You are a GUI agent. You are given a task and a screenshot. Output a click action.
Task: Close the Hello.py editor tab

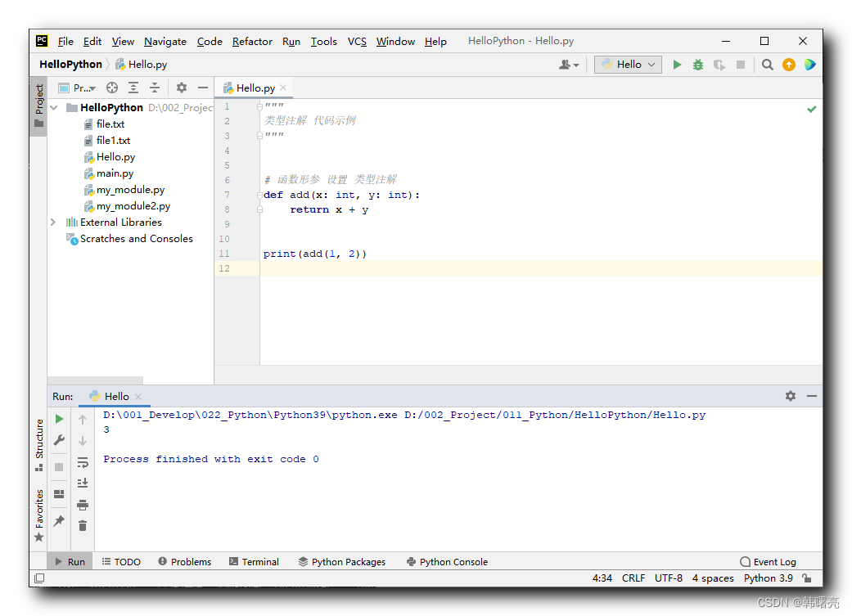tap(284, 88)
